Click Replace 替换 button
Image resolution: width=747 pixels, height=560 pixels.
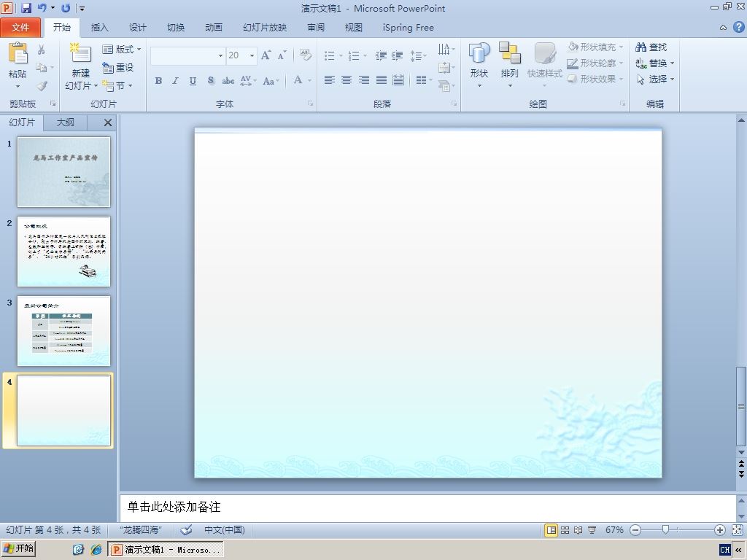pos(655,63)
